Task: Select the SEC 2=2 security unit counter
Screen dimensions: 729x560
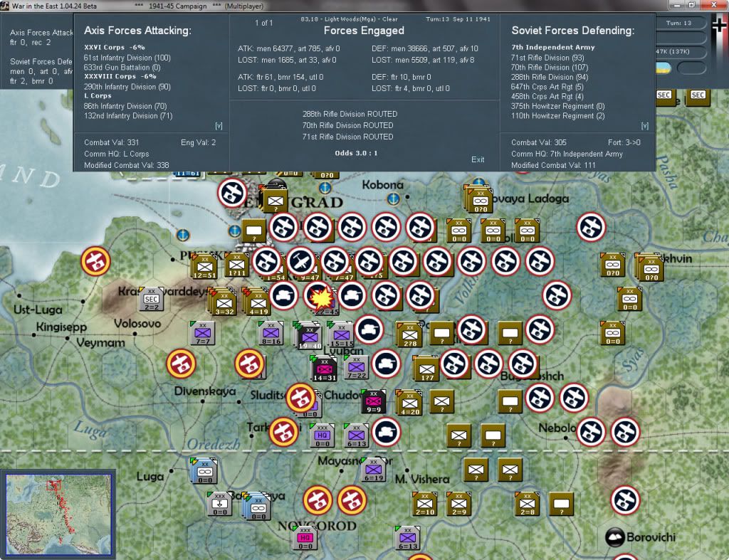Action: point(152,299)
